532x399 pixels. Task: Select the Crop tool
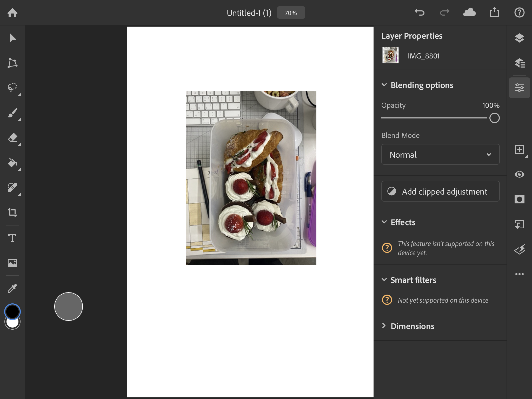coord(12,212)
